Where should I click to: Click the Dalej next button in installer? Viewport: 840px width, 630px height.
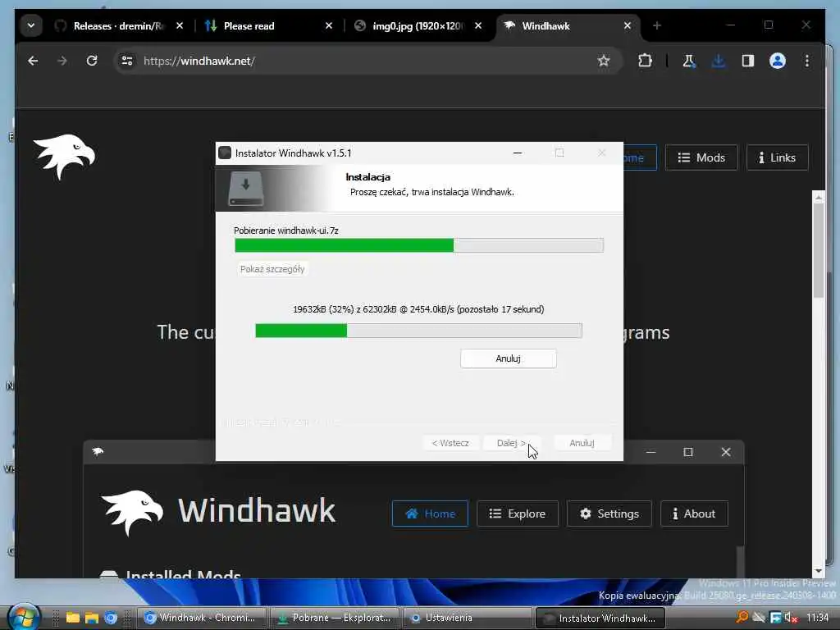pos(511,443)
